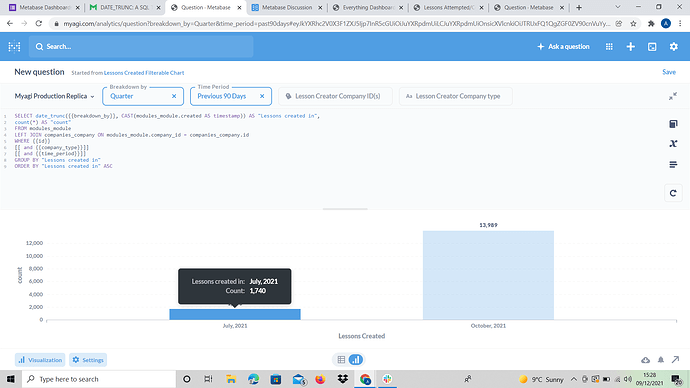
Task: Switch to Everything Dashboard browser tab
Action: (368, 7)
